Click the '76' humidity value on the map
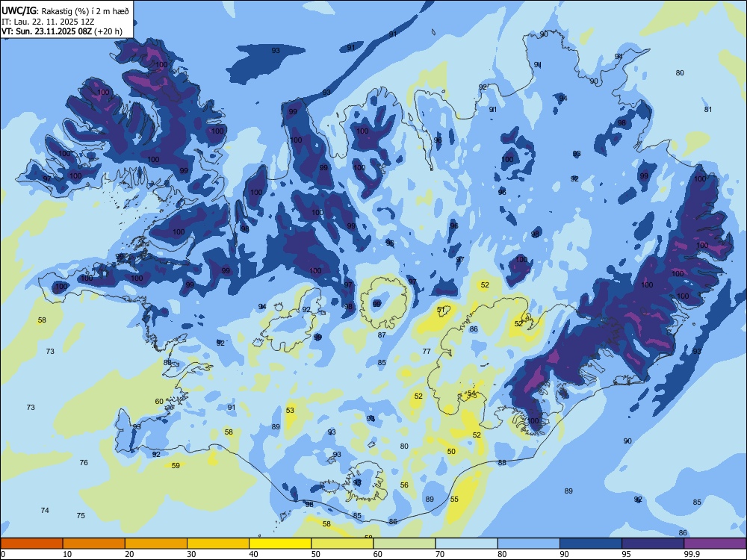747x560 pixels. coord(84,462)
